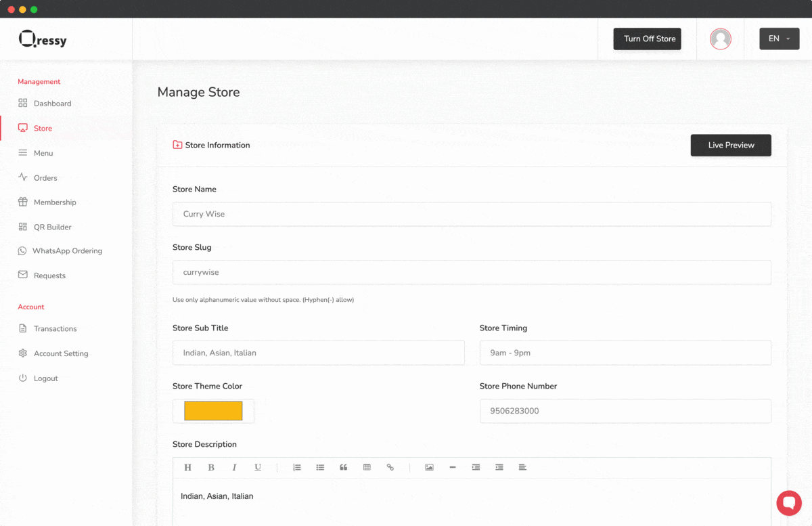Click the Turn Off Store button
Viewport: 812px width, 526px height.
coord(647,39)
